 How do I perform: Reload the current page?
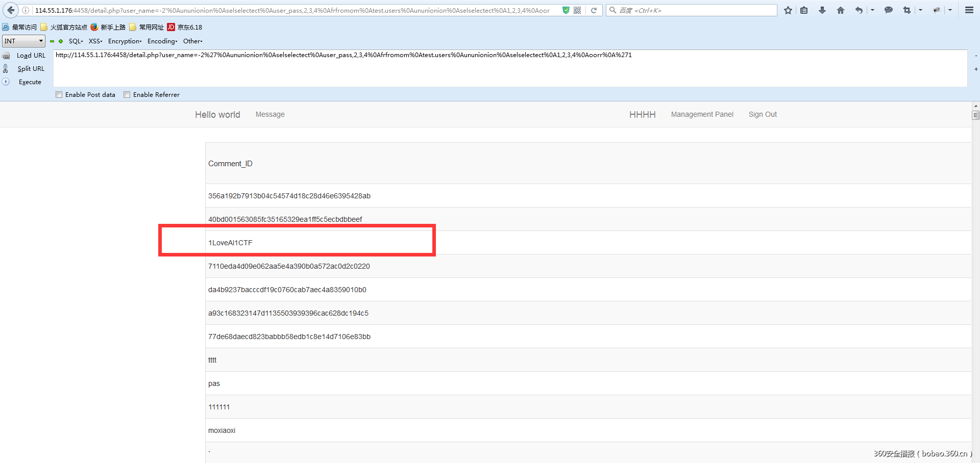tap(594, 10)
